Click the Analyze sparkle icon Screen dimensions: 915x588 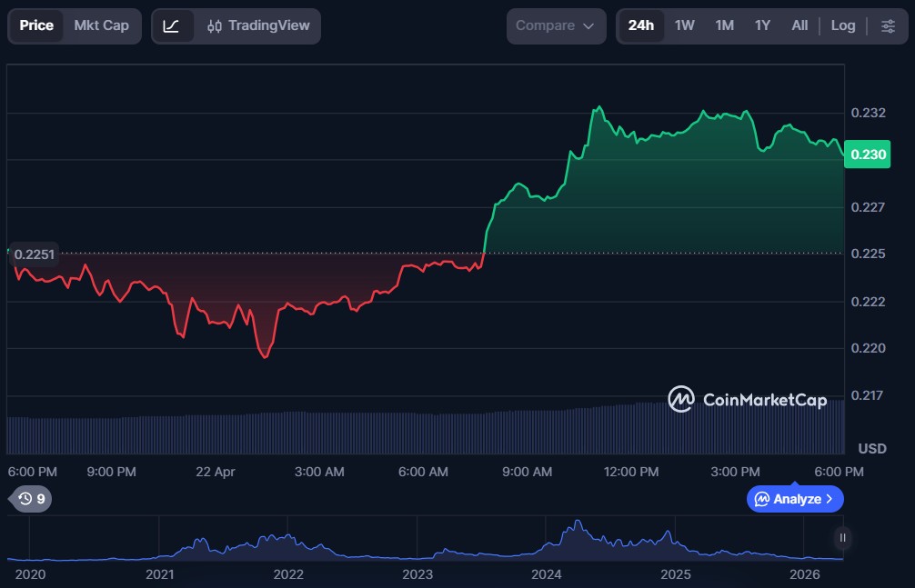762,499
